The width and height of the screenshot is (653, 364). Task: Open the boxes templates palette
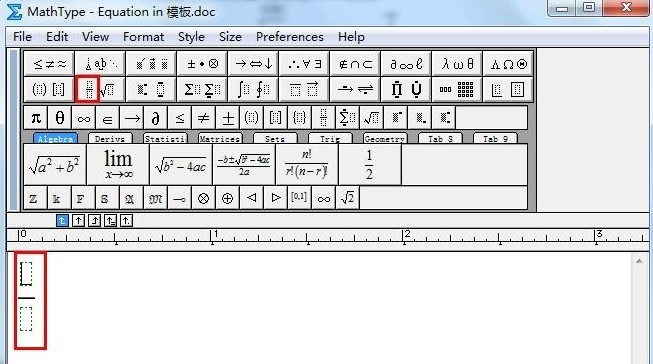508,89
